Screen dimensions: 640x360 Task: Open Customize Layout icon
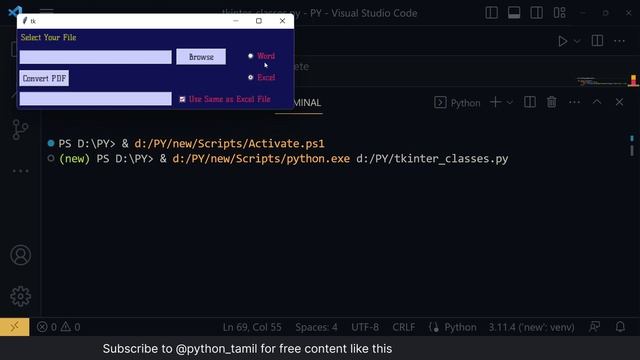pyautogui.click(x=559, y=13)
